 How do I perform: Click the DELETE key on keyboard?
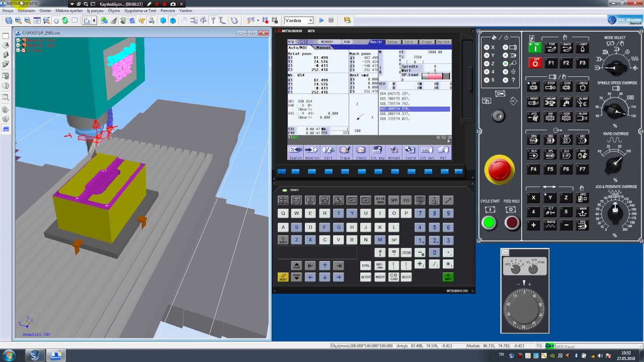point(406,277)
